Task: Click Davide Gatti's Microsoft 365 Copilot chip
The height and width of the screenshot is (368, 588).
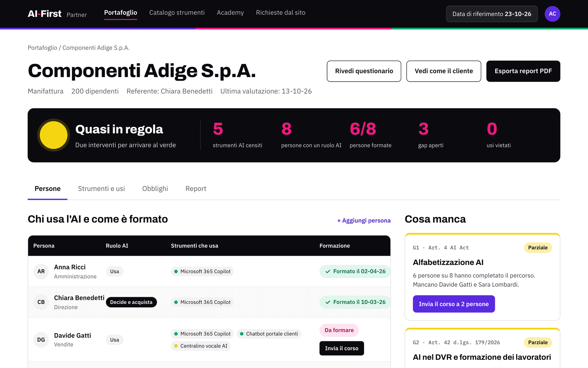Action: (x=202, y=334)
